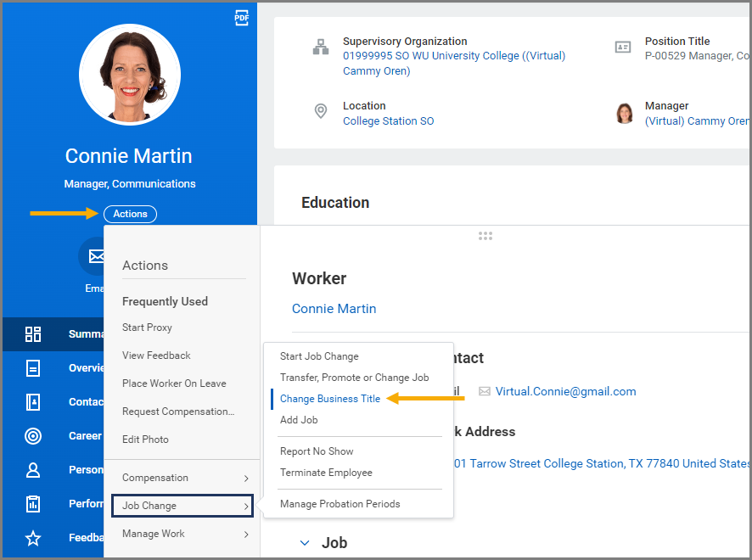Click the PDF export icon
Screen dimensions: 752x560
click(x=242, y=18)
